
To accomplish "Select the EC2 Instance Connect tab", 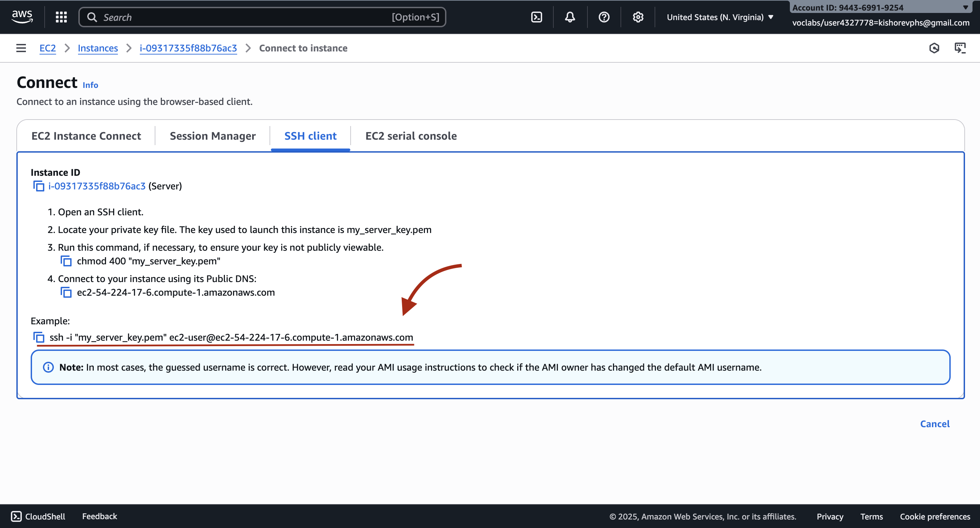I will [86, 136].
